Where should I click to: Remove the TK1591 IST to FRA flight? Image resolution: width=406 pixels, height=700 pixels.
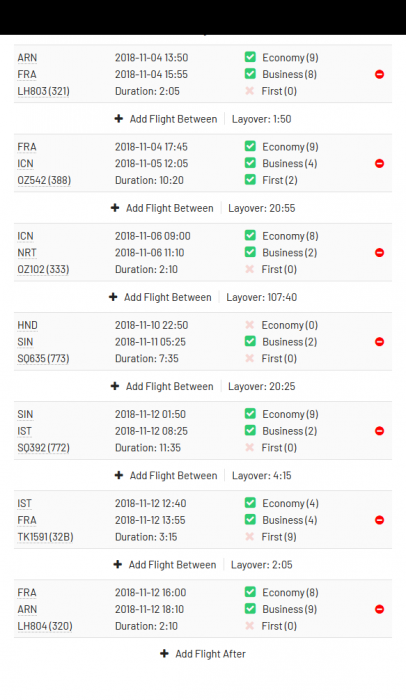pos(379,520)
